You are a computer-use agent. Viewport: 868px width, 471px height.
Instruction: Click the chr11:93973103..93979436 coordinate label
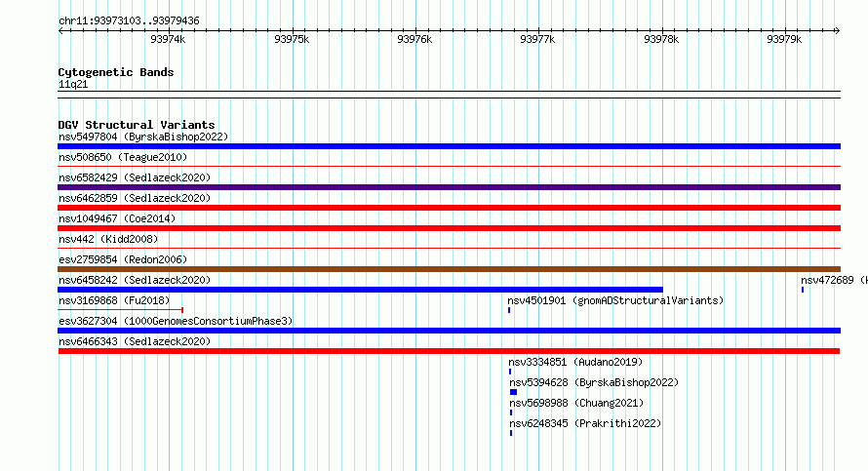click(x=129, y=21)
